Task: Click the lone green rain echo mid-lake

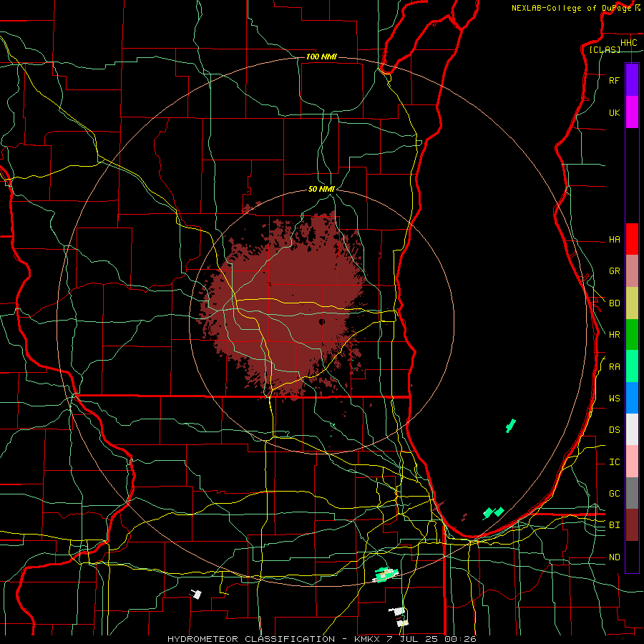Action: click(510, 426)
